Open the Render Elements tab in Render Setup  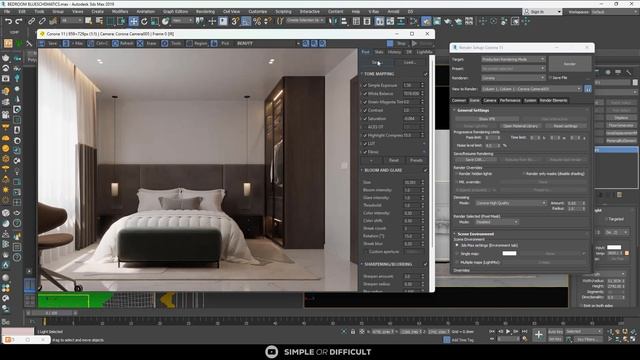[553, 100]
